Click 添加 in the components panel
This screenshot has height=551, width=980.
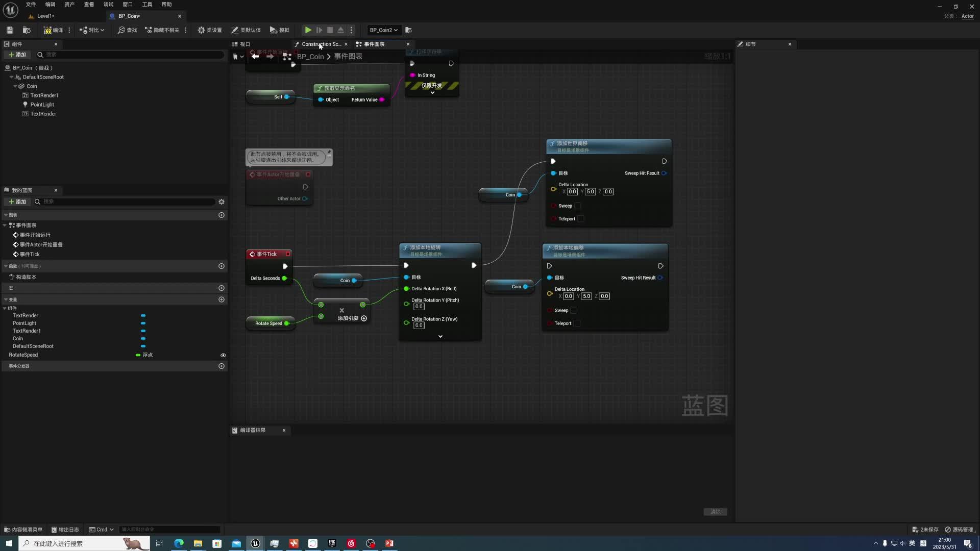(17, 55)
